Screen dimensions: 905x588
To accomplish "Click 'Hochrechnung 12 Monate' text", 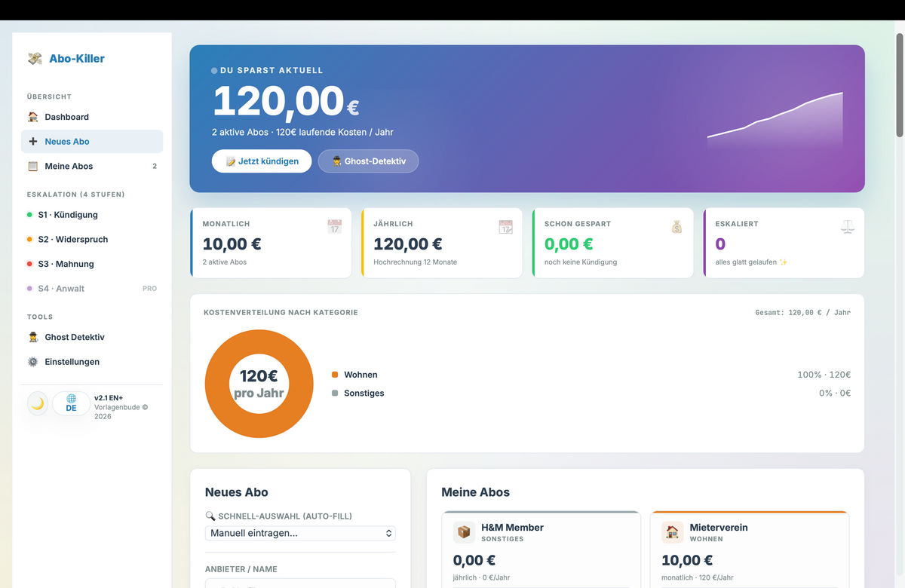I will pyautogui.click(x=415, y=262).
